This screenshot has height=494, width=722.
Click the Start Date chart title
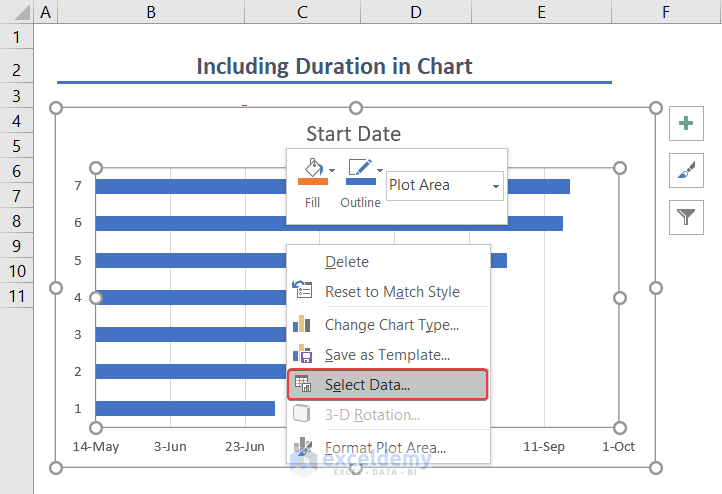[353, 134]
